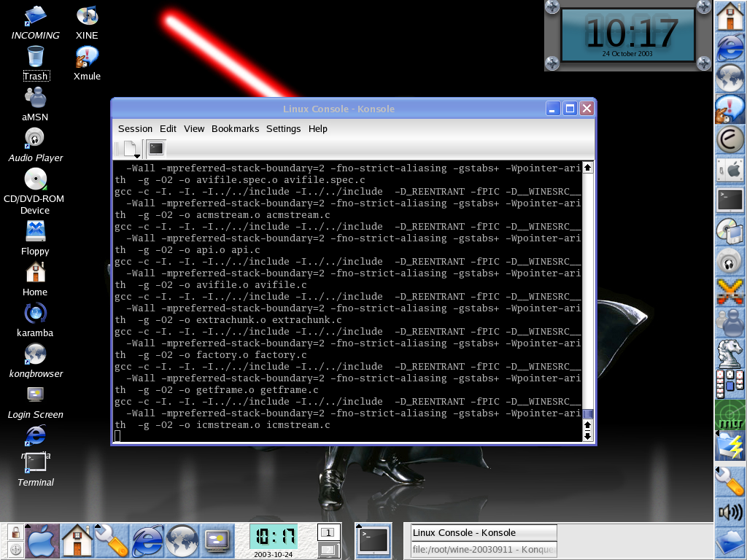The height and width of the screenshot is (560, 747).
Task: Launch blue 'e' browser in bottom panel
Action: point(147,540)
